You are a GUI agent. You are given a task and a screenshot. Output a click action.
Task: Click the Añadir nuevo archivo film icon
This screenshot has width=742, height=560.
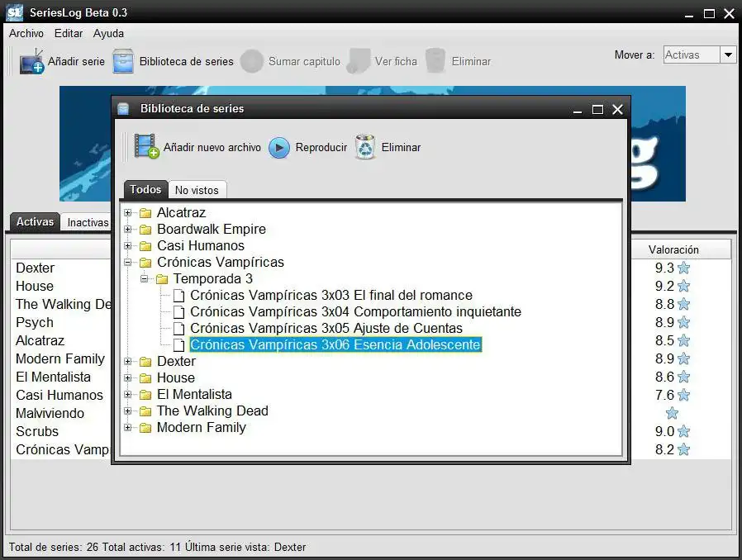[x=146, y=146]
